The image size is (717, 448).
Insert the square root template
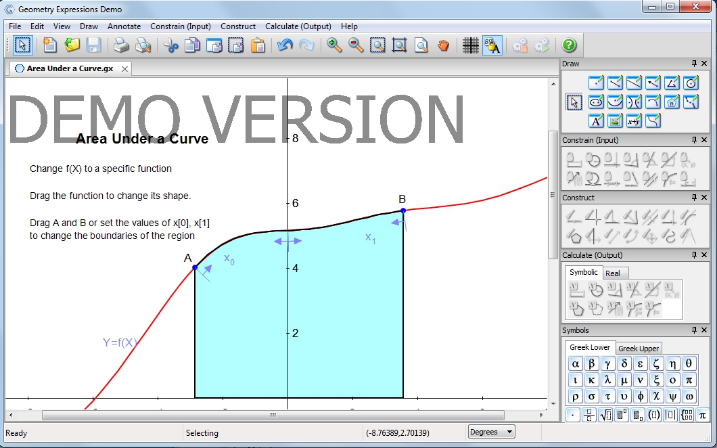pyautogui.click(x=605, y=415)
